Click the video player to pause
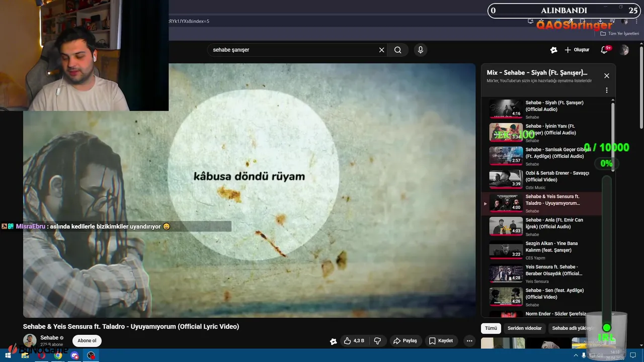 pyautogui.click(x=249, y=190)
